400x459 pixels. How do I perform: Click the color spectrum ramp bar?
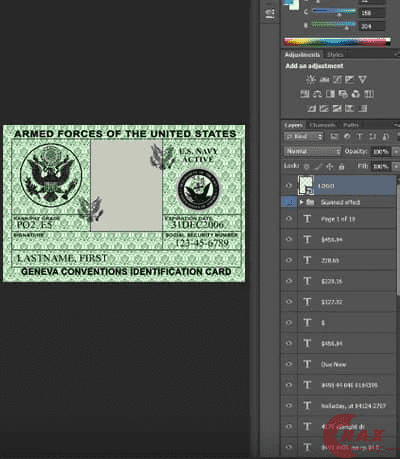(x=337, y=42)
